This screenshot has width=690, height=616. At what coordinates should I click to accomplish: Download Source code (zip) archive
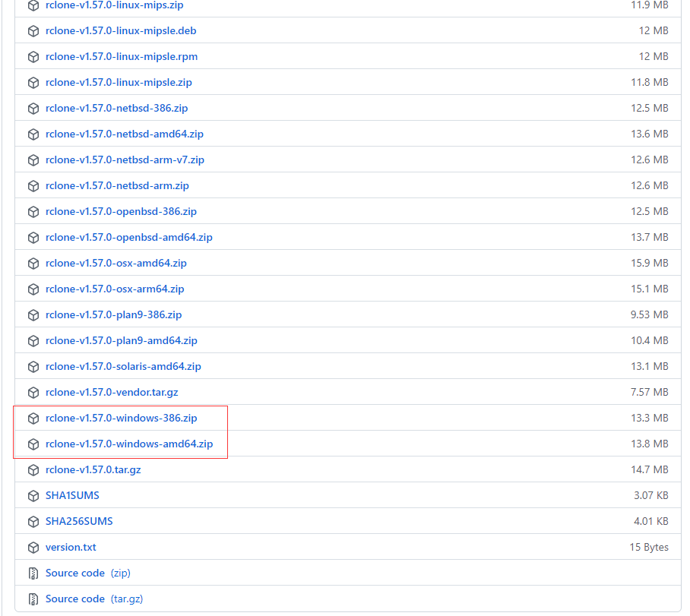click(75, 573)
